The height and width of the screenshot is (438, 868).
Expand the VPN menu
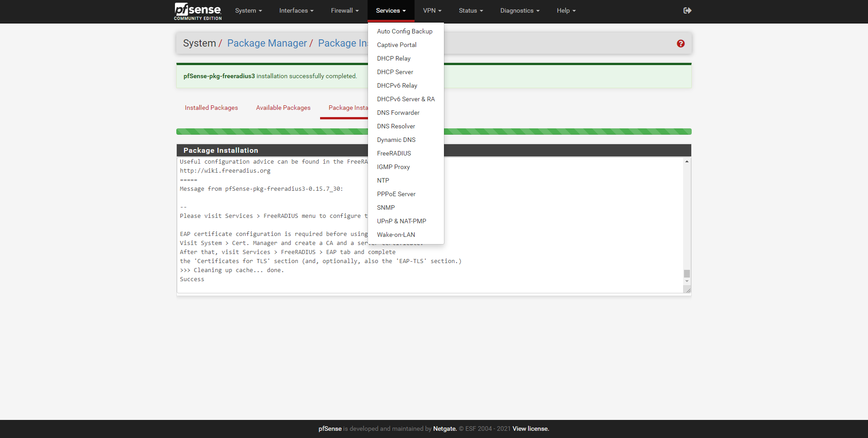coord(432,10)
